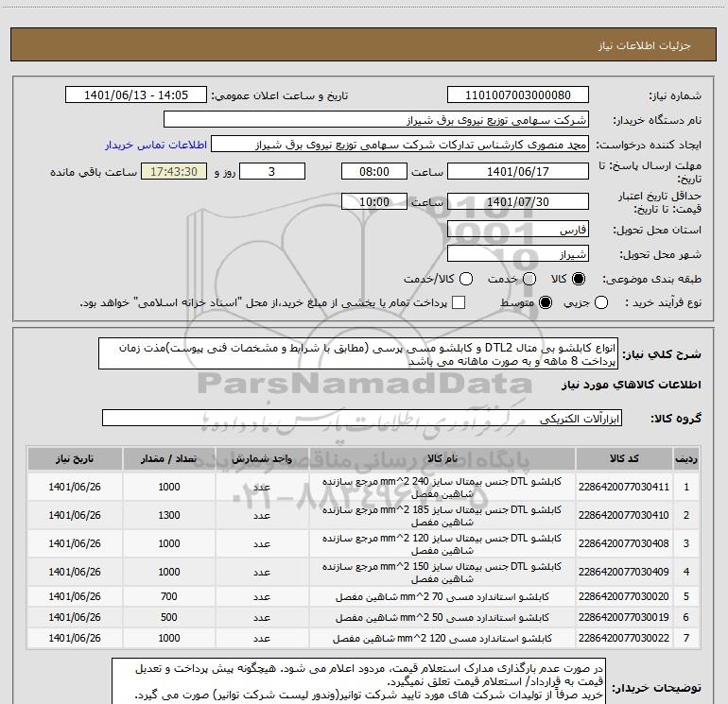Click the واحد شمارش column header
The height and width of the screenshot is (704, 728).
coord(262,458)
